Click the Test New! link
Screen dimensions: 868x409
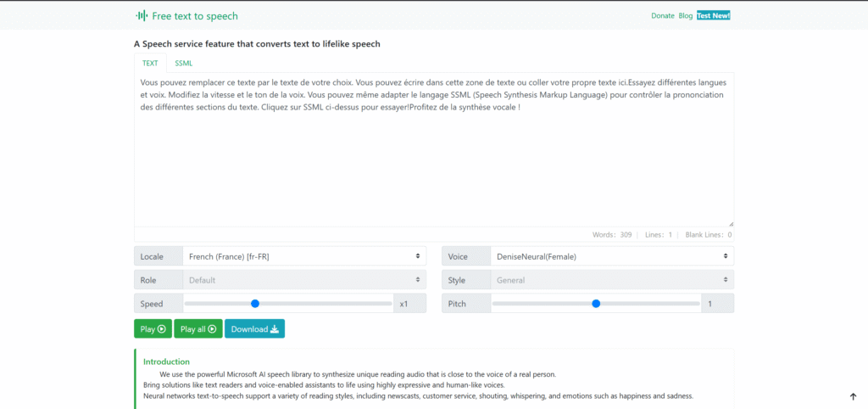point(714,15)
